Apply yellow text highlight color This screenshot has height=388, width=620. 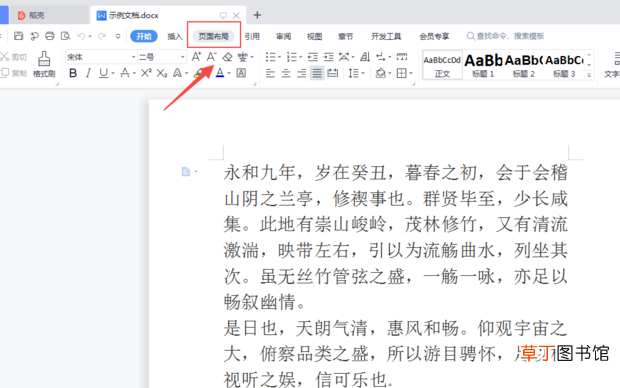click(x=199, y=73)
